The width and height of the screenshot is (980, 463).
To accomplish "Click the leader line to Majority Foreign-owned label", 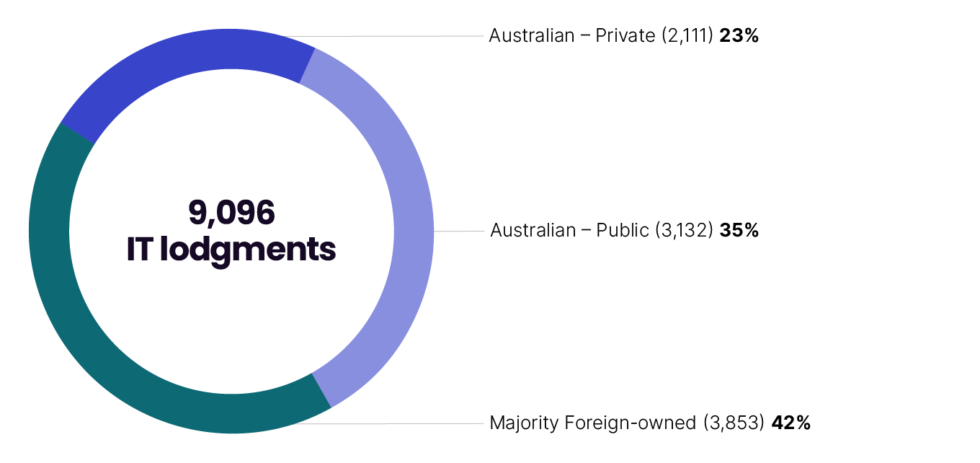I will tap(404, 423).
